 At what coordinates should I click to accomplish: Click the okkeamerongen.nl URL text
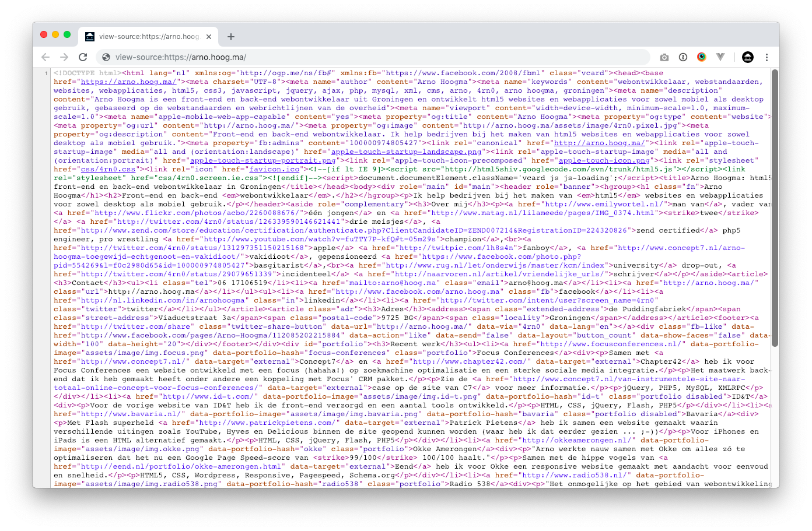(577, 441)
